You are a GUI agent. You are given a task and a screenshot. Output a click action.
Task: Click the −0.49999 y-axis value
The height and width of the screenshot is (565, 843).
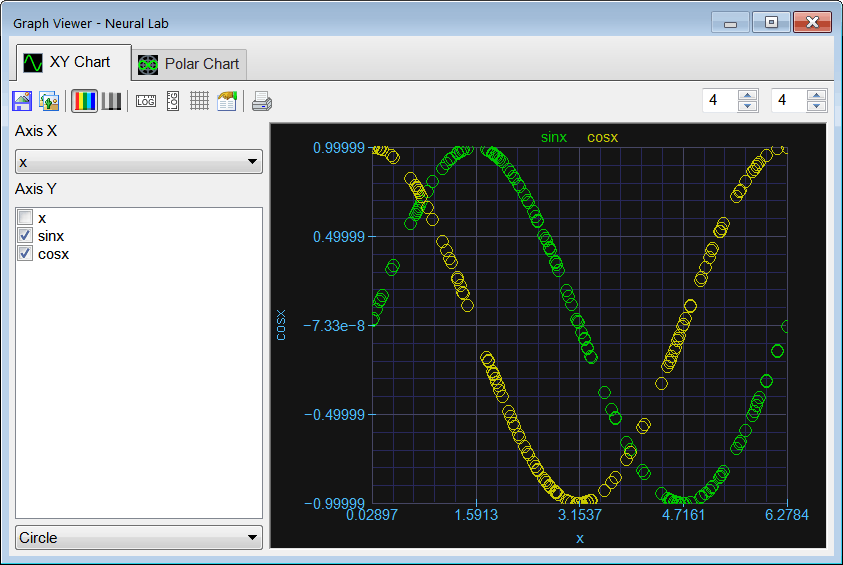click(334, 415)
